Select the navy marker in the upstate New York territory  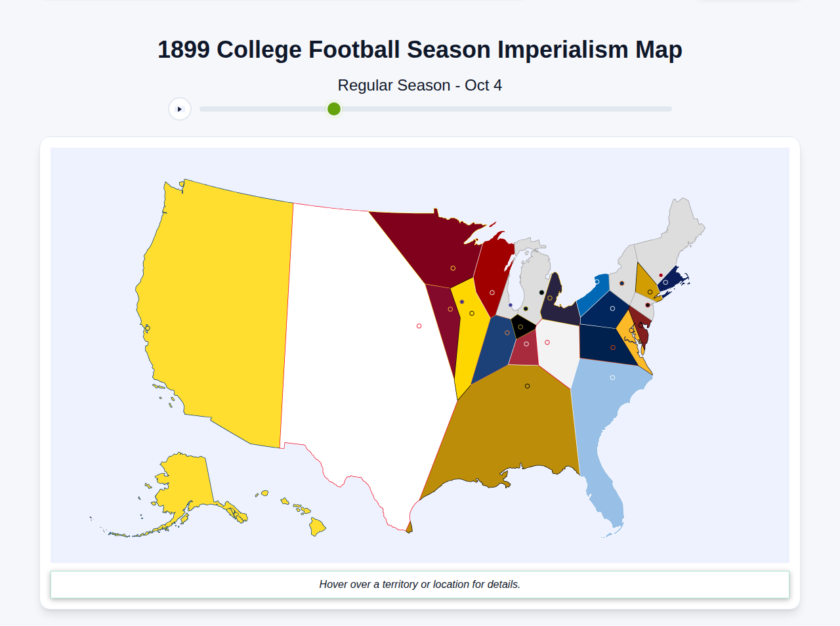point(612,308)
